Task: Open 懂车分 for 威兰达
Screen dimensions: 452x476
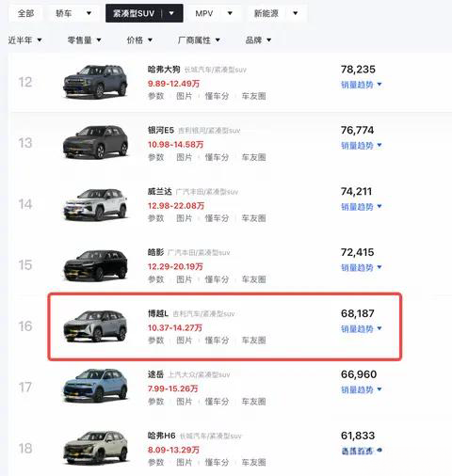Action: click(217, 218)
